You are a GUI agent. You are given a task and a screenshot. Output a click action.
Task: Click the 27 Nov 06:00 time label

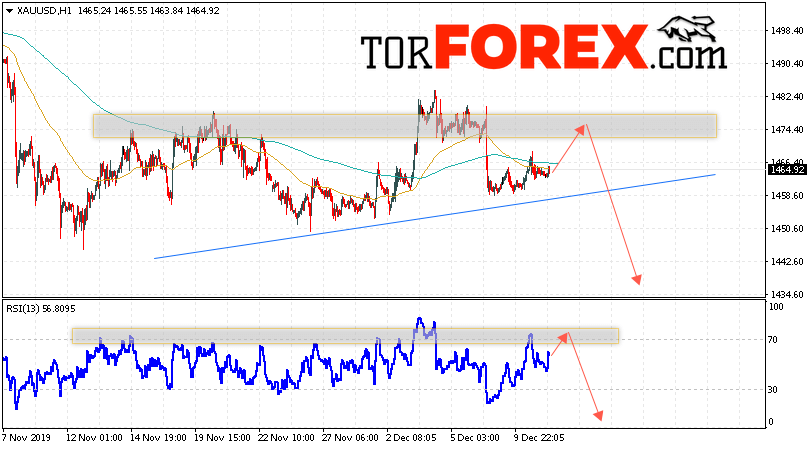350,438
